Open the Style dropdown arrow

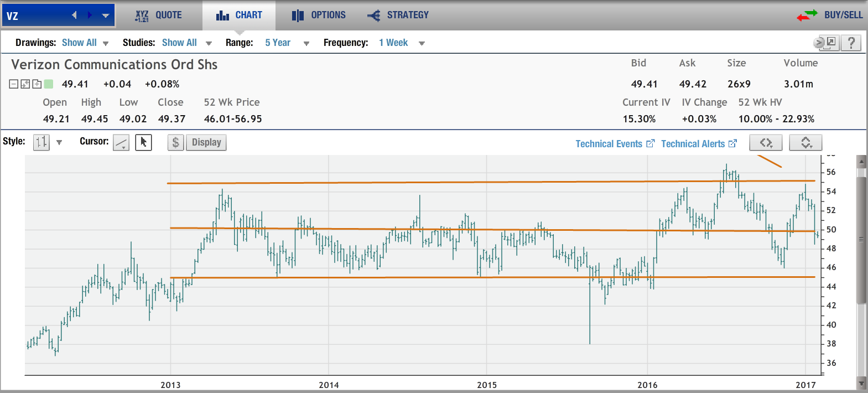click(59, 142)
